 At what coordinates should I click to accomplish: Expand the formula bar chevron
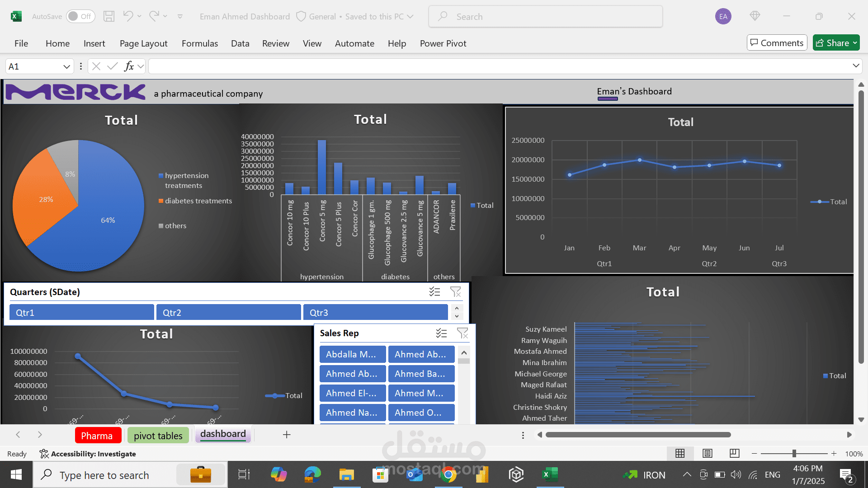tap(856, 66)
